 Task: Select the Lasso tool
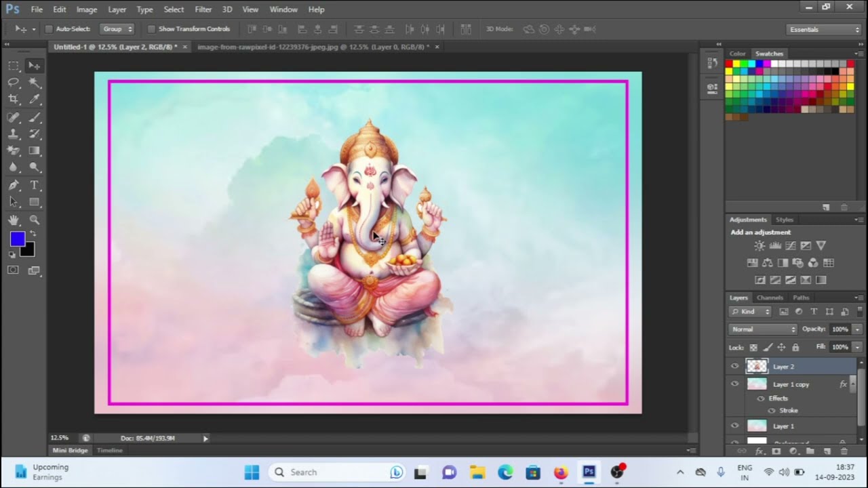[x=14, y=83]
